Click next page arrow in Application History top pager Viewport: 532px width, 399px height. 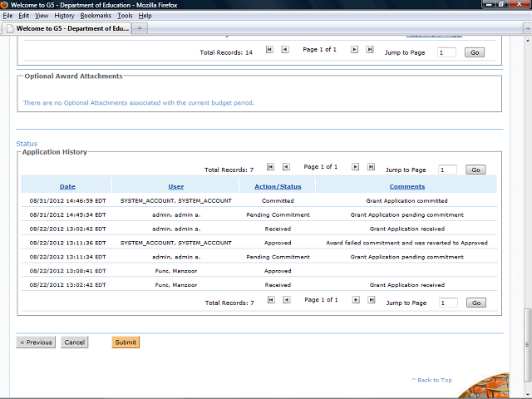pyautogui.click(x=355, y=167)
